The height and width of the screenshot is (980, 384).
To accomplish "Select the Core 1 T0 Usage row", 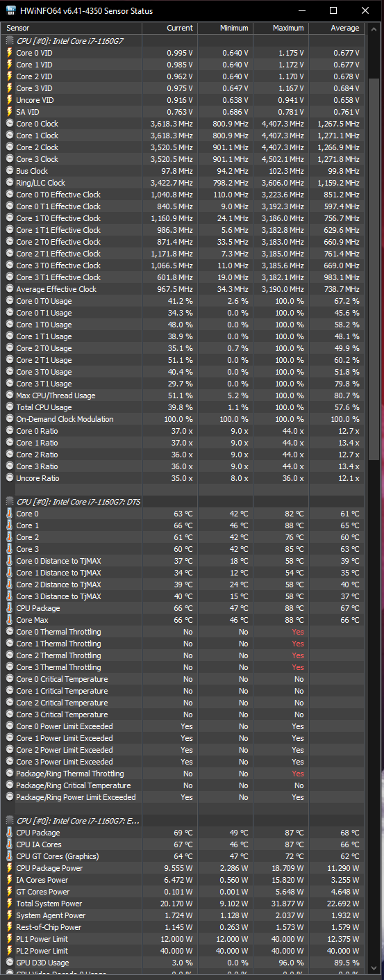I will (183, 325).
